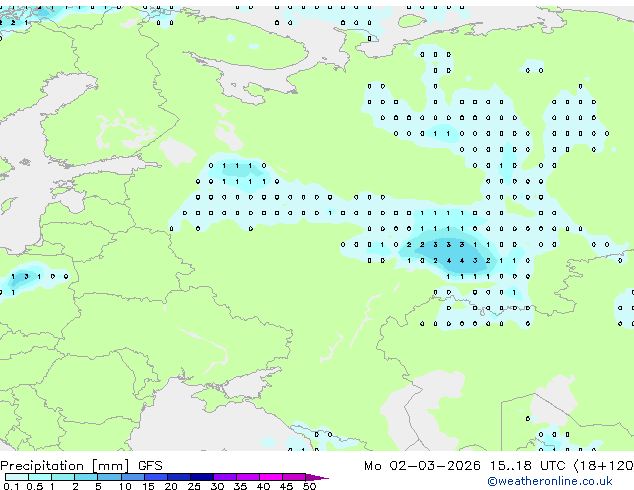Viewport: 634px width, 490px height.
Task: Click the 'Precipitation [mm] GFS' title text
Action: point(81,466)
